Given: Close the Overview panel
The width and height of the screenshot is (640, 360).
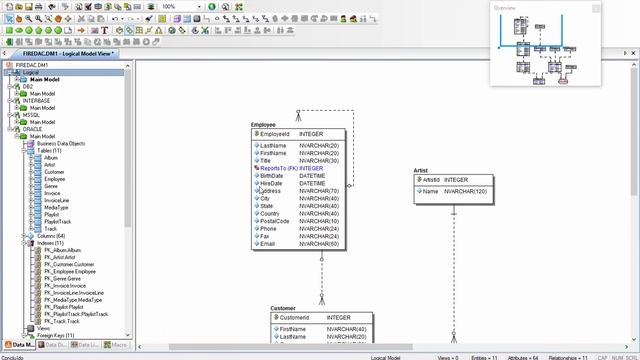Looking at the screenshot, I should [596, 8].
